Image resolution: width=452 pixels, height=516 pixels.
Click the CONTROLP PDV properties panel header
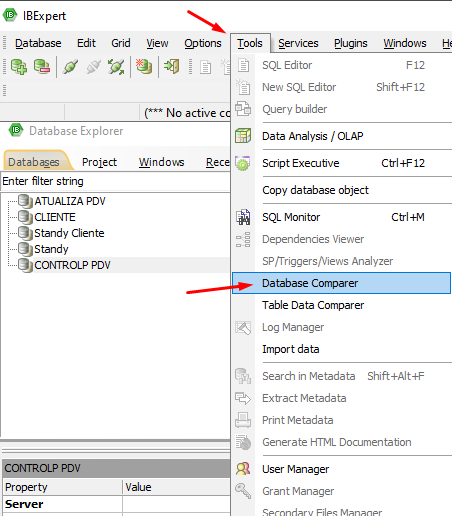(x=116, y=468)
